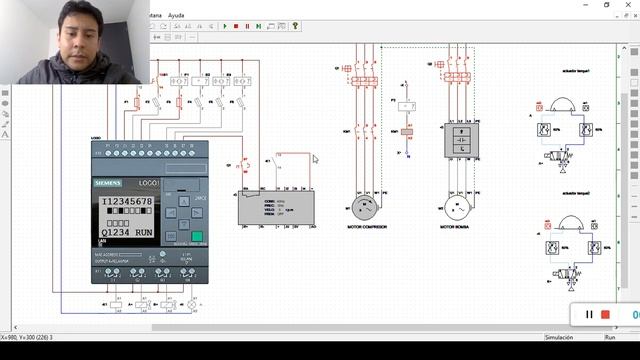Click the LOGO up arrow key
640x360 pixels.
(184, 201)
